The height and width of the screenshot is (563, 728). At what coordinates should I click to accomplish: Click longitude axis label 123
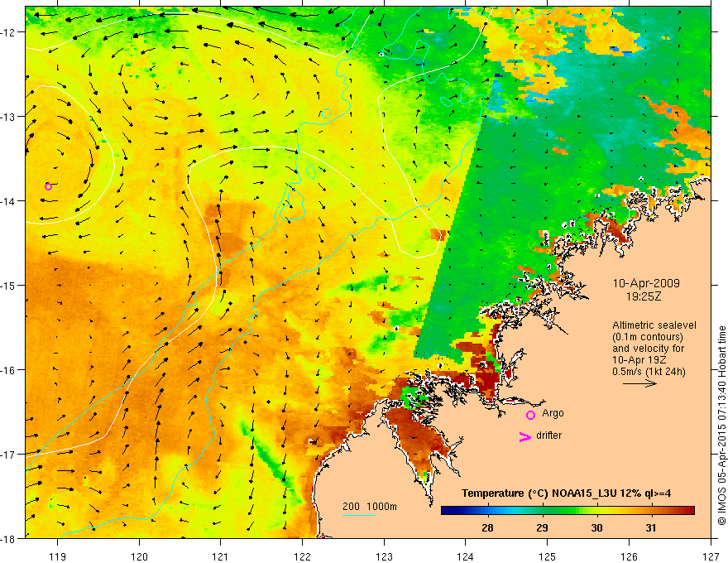click(x=384, y=556)
